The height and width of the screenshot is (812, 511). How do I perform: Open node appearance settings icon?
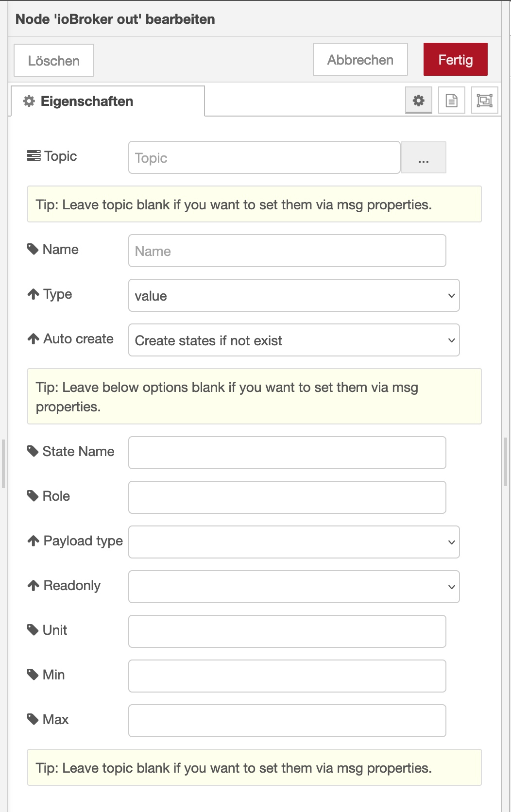tap(484, 101)
